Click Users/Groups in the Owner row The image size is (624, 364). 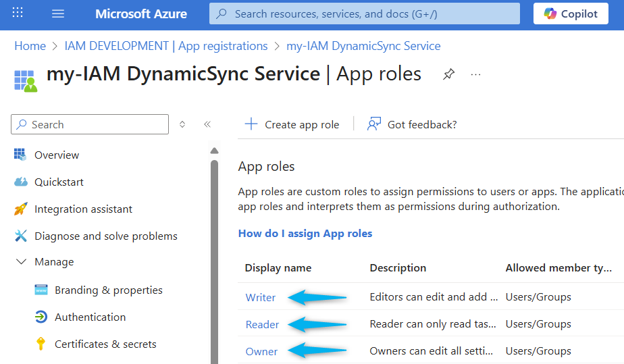pyautogui.click(x=538, y=351)
